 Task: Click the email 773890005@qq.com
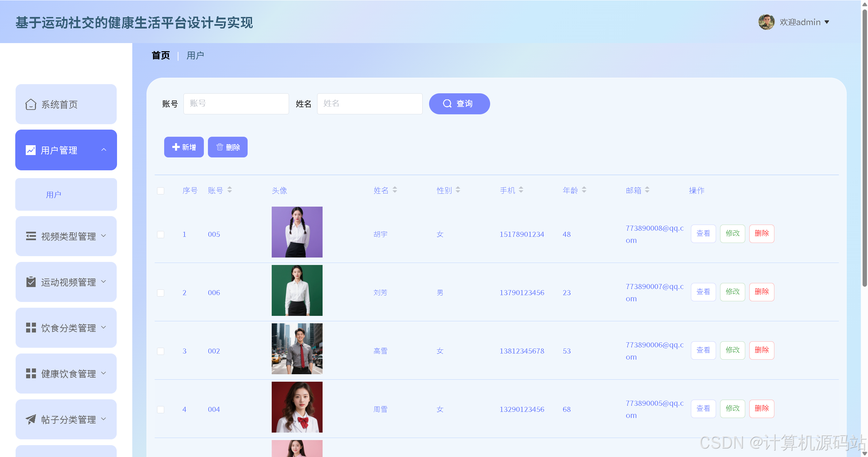[x=655, y=409]
